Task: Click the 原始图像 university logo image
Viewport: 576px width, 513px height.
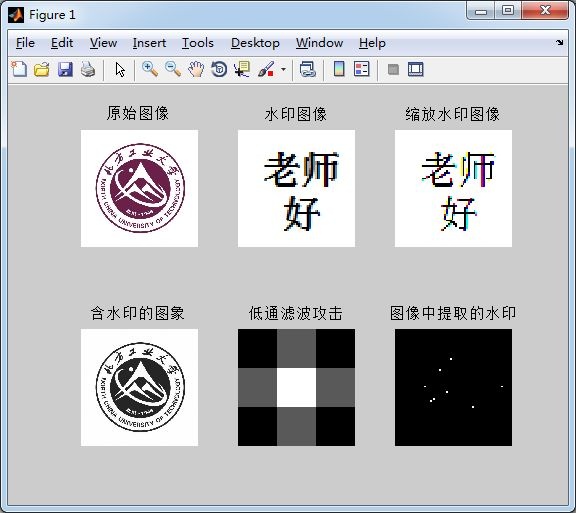Action: coord(140,188)
